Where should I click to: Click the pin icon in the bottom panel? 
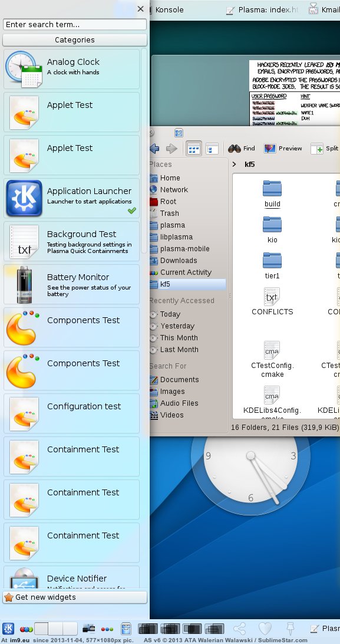[290, 629]
